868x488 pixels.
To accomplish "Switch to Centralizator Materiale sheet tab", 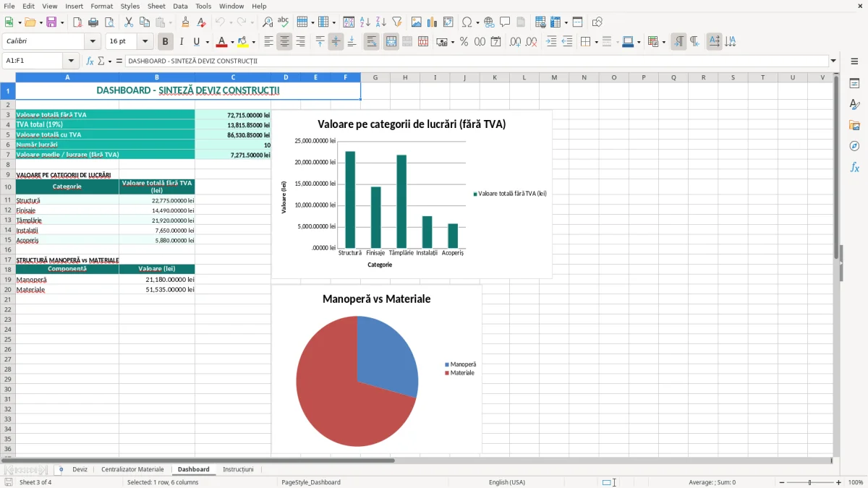I will pos(132,469).
